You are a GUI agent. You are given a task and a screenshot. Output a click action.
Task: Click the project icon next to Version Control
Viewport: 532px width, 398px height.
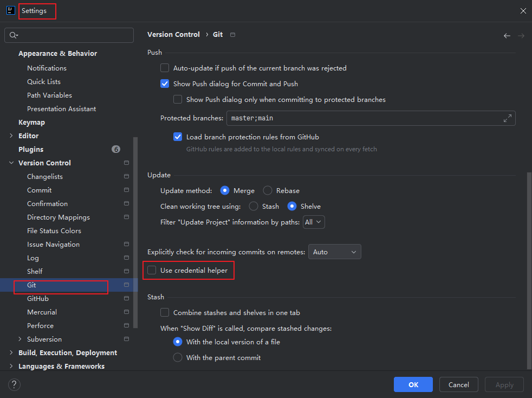pyautogui.click(x=127, y=163)
